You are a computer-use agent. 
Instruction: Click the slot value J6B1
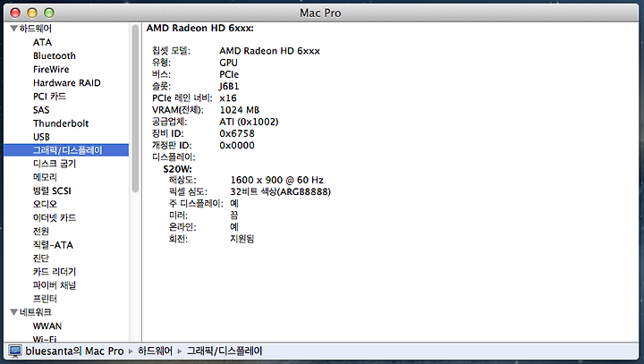point(229,86)
